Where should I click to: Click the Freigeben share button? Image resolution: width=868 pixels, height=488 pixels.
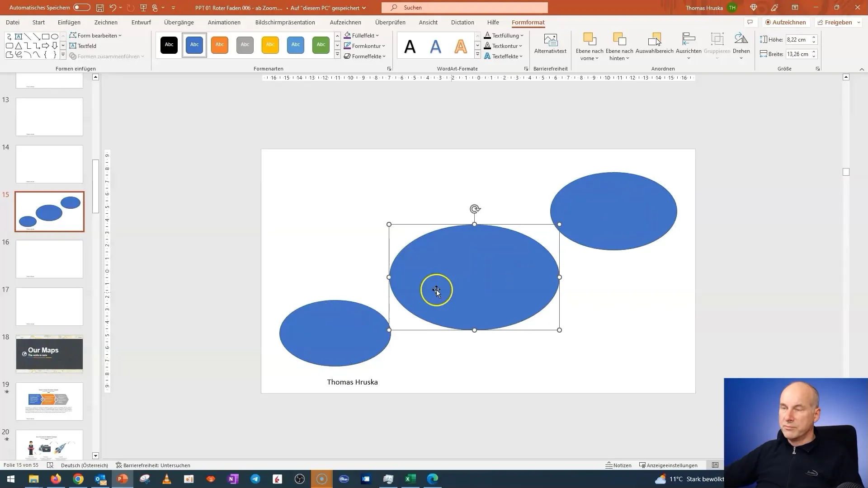point(838,22)
